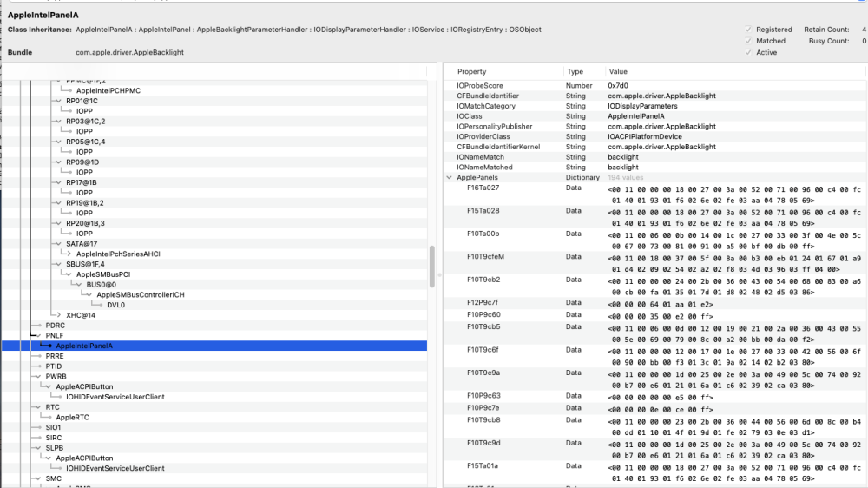Select the F10T9cb5 data entry
The height and width of the screenshot is (488, 868).
pyautogui.click(x=654, y=333)
